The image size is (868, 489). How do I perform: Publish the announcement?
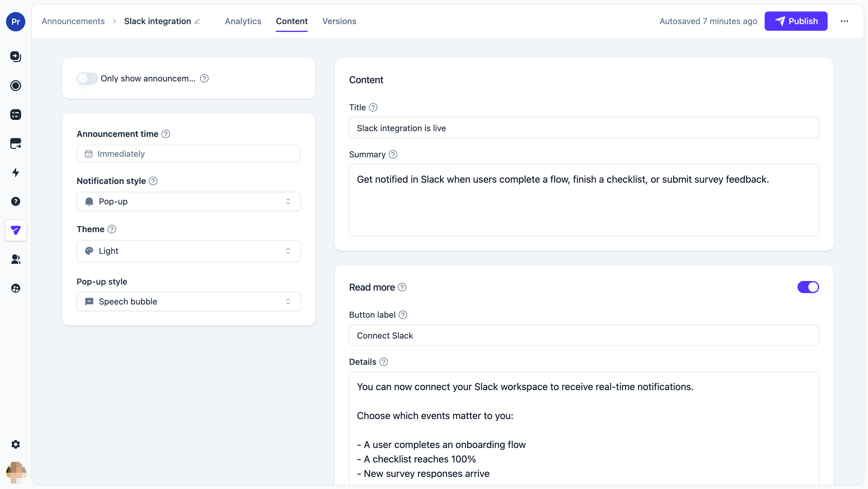coord(796,21)
